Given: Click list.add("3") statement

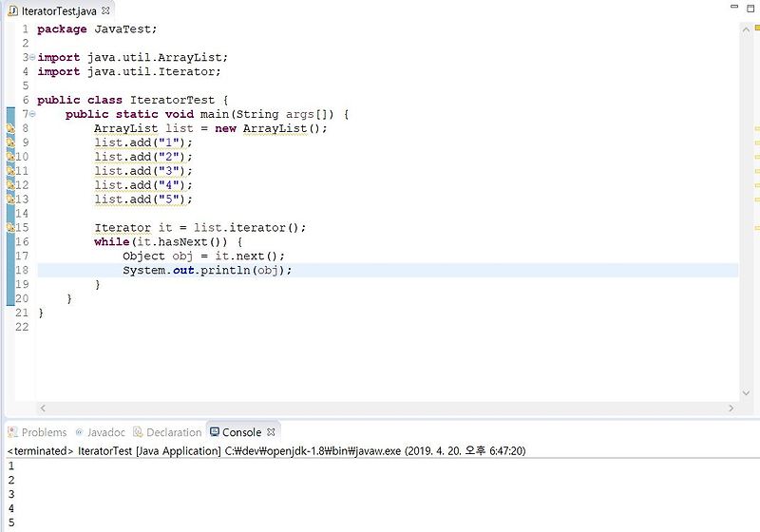Looking at the screenshot, I should coord(143,171).
